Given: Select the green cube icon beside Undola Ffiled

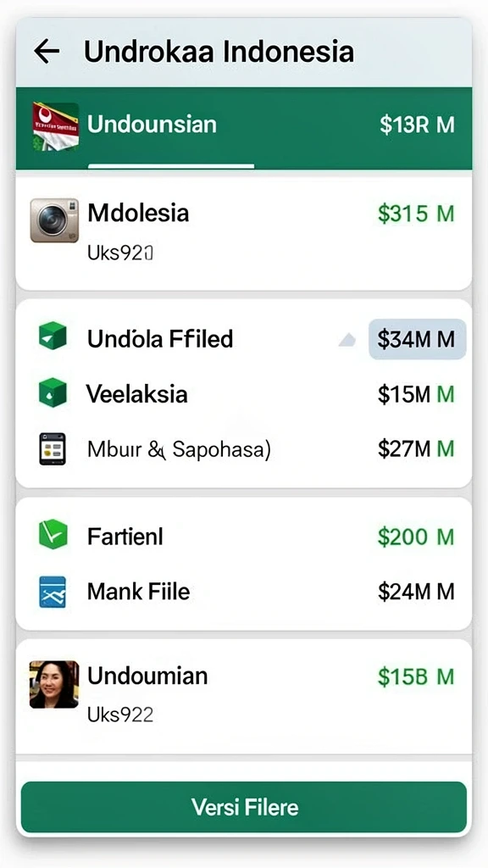Looking at the screenshot, I should [53, 336].
